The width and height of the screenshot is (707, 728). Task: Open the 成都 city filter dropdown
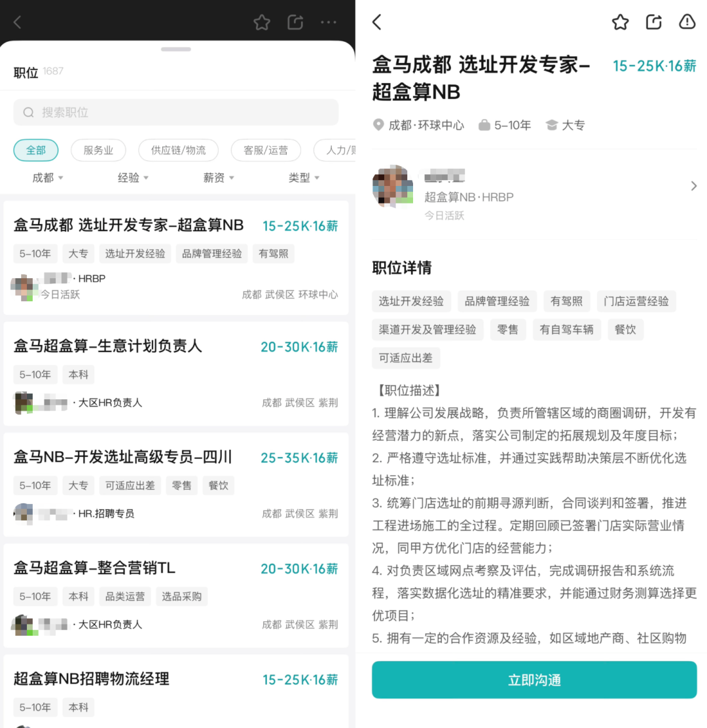(x=48, y=178)
